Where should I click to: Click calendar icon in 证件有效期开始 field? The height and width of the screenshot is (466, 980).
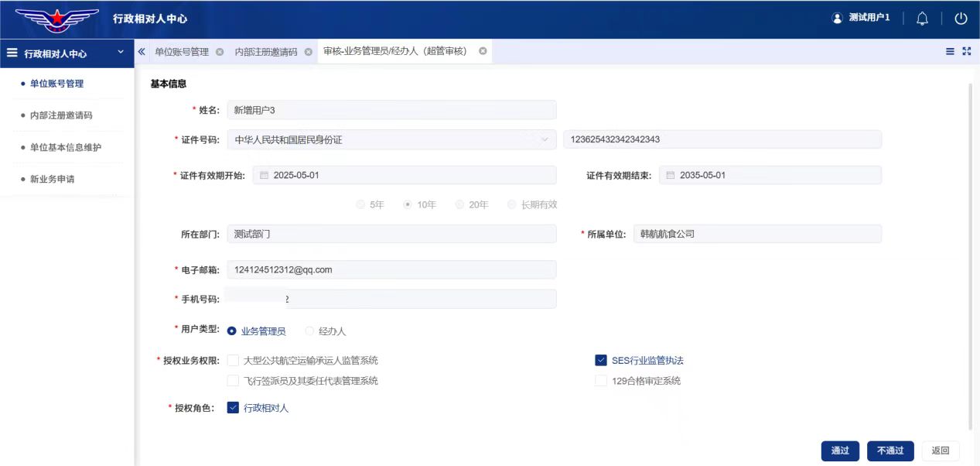point(264,175)
